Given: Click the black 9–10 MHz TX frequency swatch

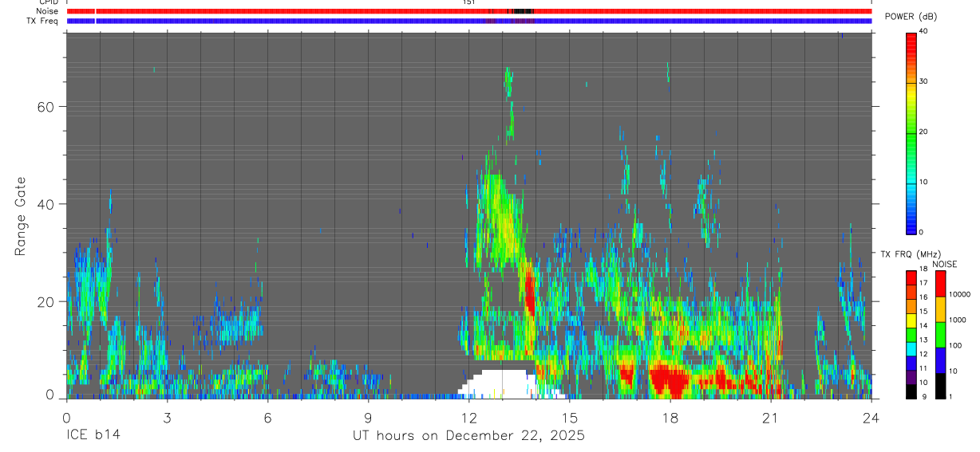Looking at the screenshot, I should (911, 391).
